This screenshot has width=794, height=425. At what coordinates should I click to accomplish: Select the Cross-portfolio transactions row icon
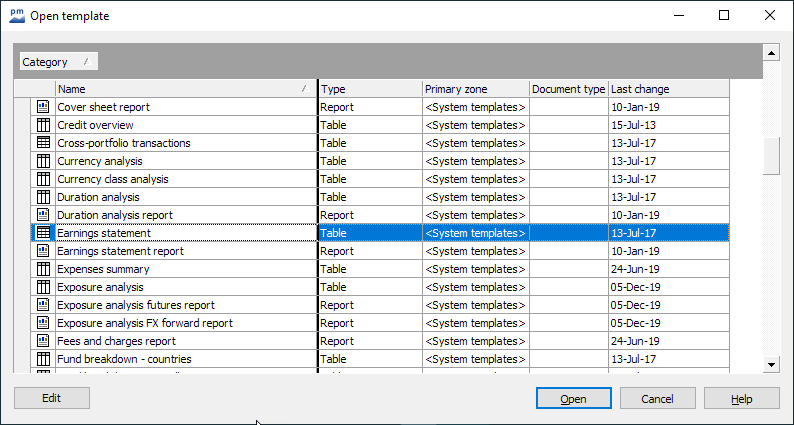coord(43,143)
